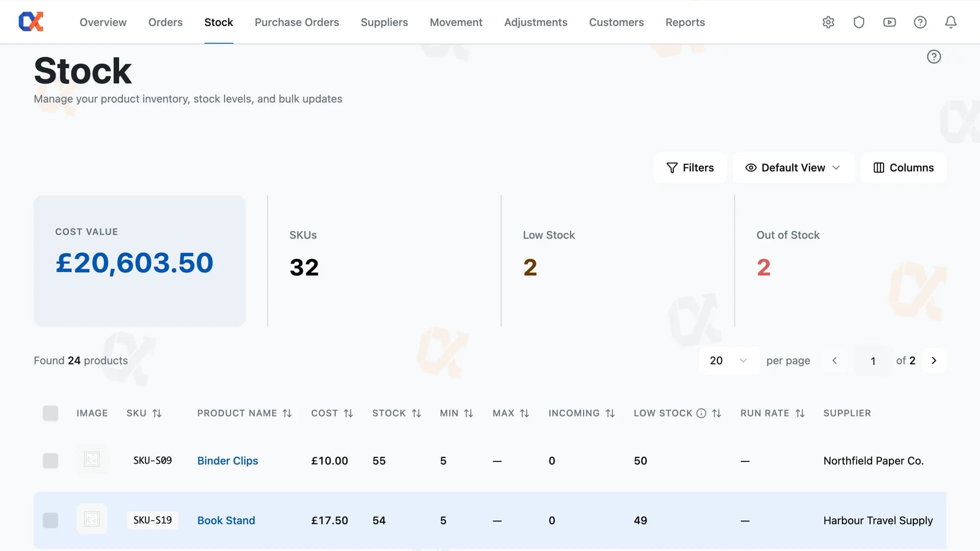Open the Default View dropdown
This screenshot has width=980, height=551.
tap(793, 168)
